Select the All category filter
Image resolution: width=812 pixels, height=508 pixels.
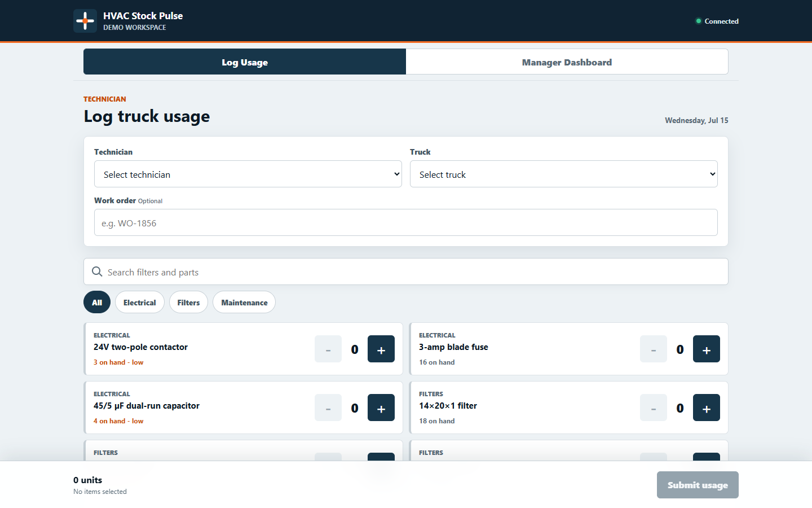pyautogui.click(x=97, y=302)
